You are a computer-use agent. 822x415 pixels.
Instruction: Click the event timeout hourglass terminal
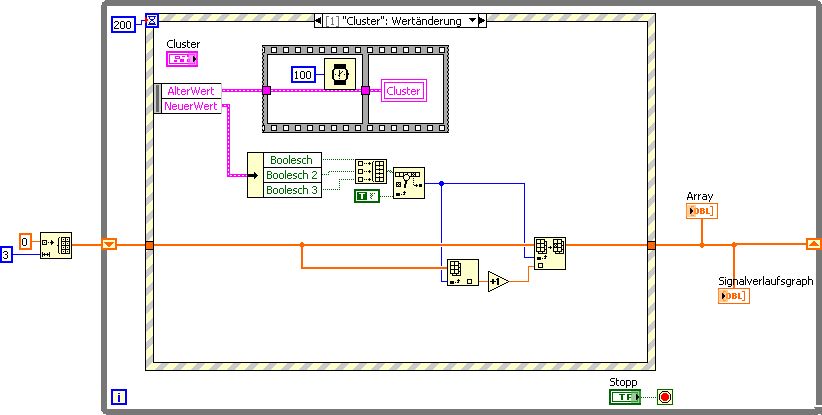pyautogui.click(x=152, y=20)
